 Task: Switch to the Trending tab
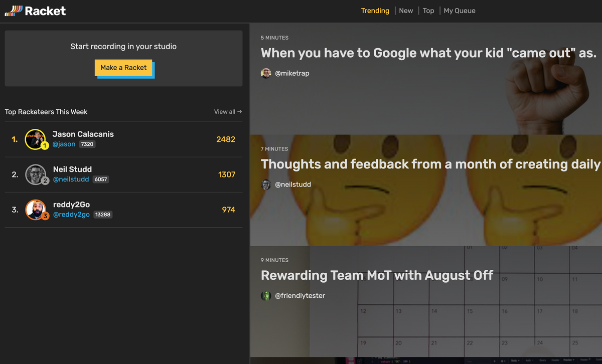click(375, 11)
